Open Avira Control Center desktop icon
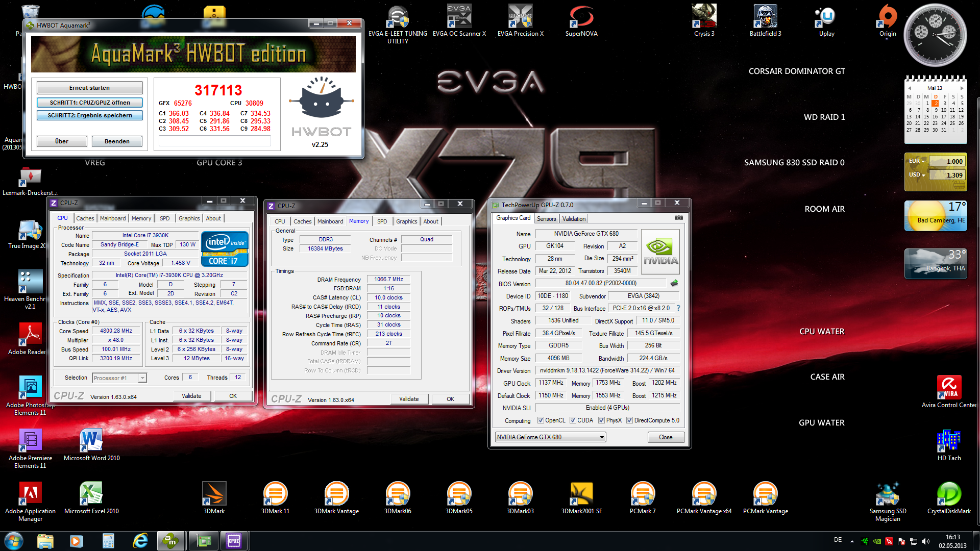Image resolution: width=980 pixels, height=551 pixels. (x=949, y=392)
